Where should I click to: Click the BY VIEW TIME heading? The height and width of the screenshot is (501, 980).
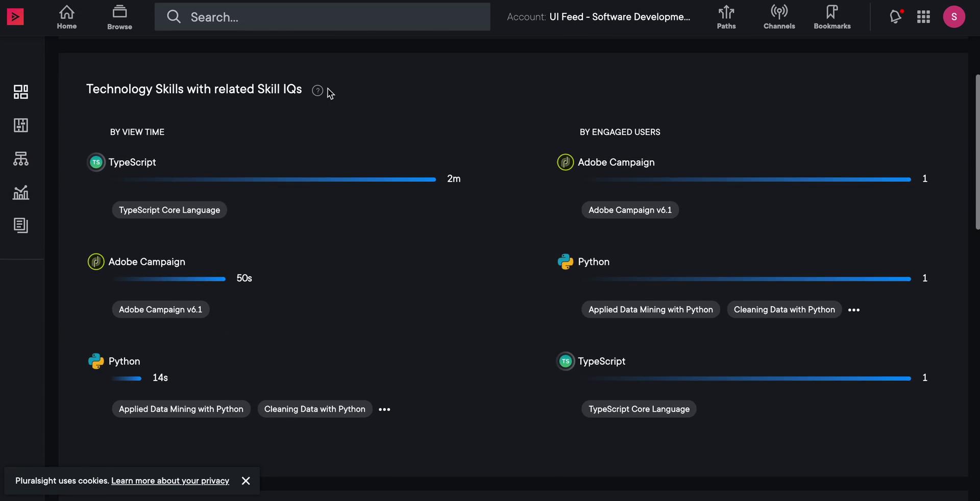137,132
